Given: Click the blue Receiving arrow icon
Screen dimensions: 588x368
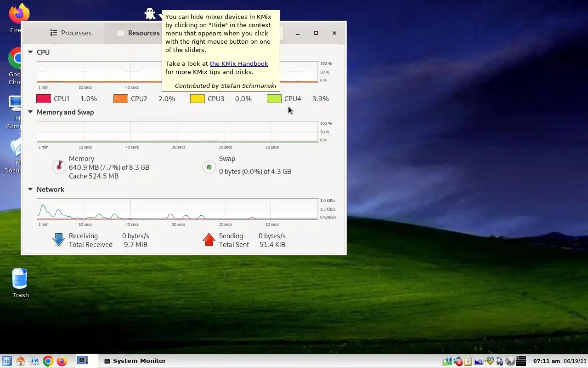Looking at the screenshot, I should 59,240.
